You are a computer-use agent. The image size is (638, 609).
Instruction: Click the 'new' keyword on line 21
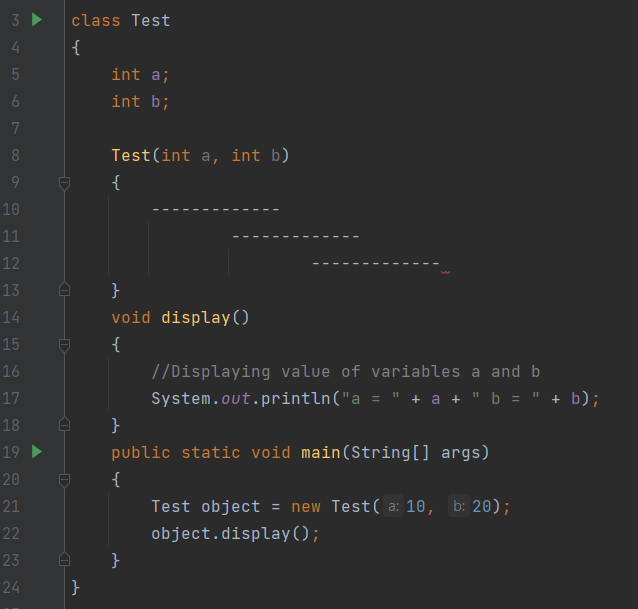click(x=306, y=506)
